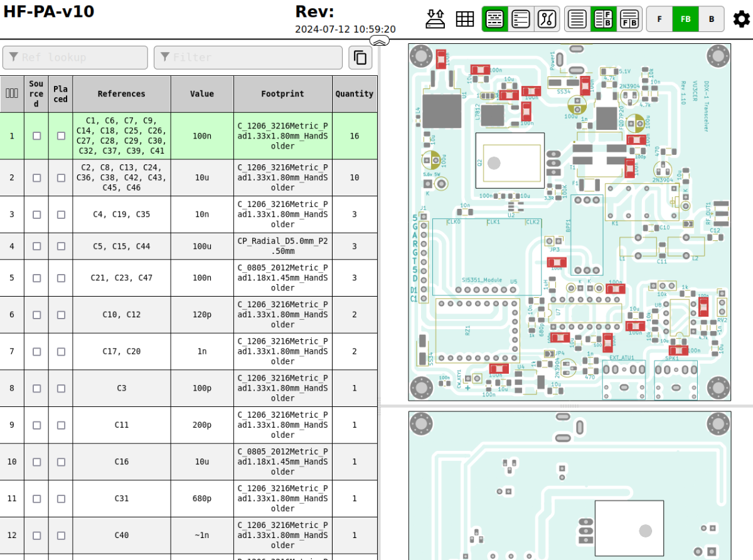Viewport: 753px width, 560px height.
Task: Sort by the References column header
Action: point(122,94)
